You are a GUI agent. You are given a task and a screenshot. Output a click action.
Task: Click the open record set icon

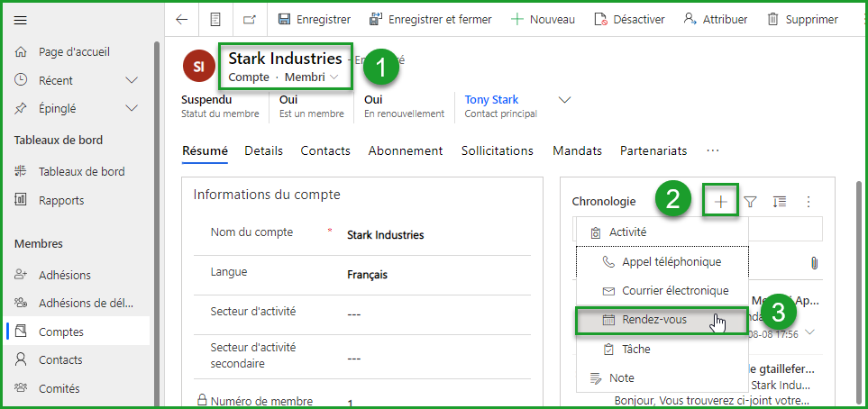[x=215, y=19]
